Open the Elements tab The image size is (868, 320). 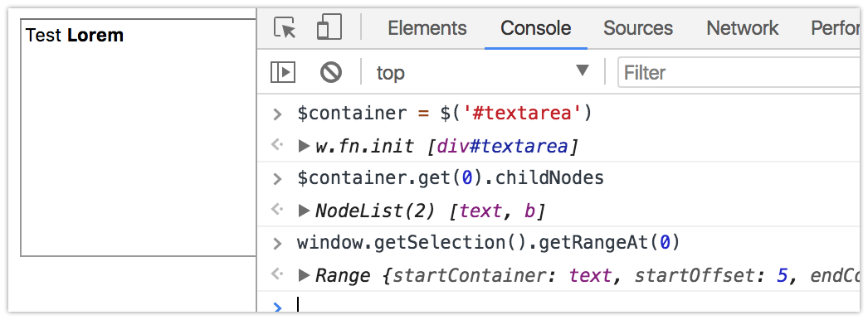click(x=427, y=27)
